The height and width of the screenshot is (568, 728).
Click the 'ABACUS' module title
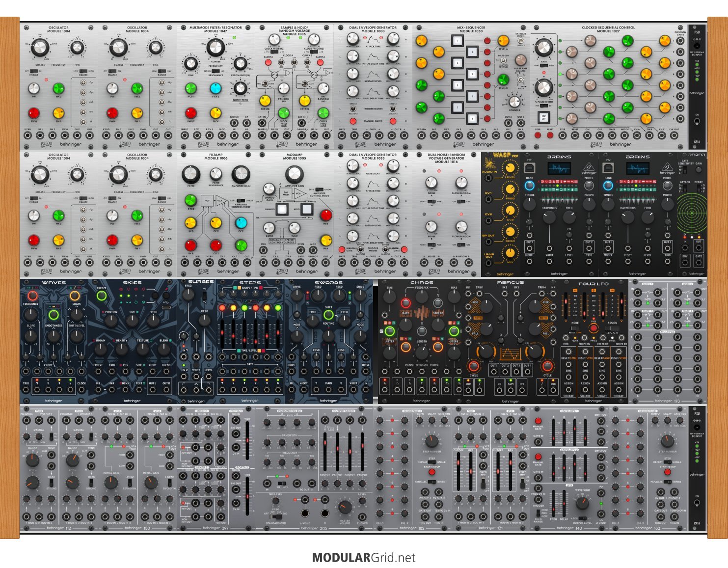[x=510, y=283]
